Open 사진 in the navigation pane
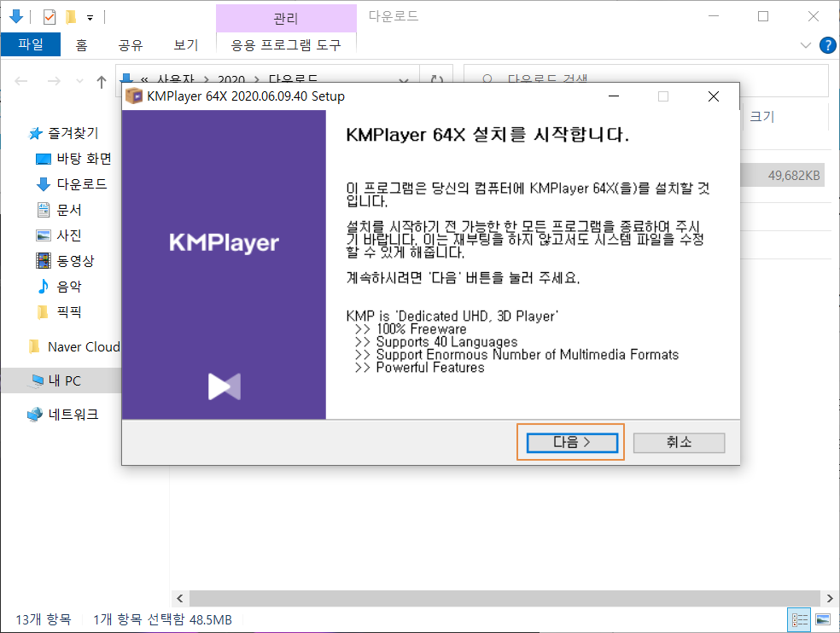Viewport: 840px width, 633px height. [69, 235]
